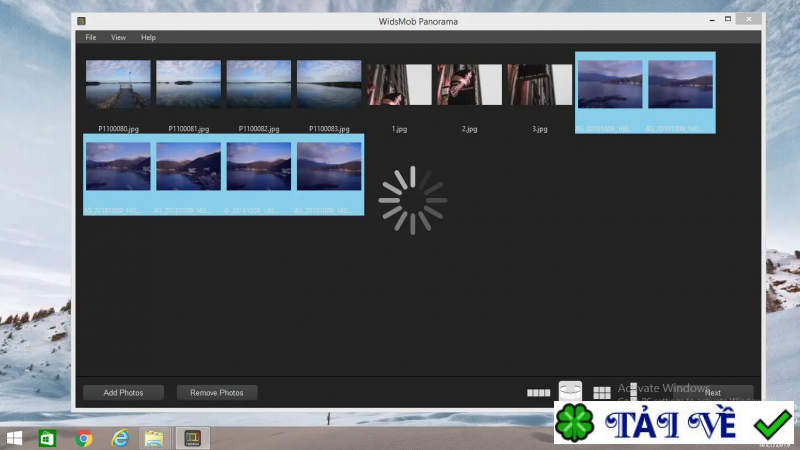Viewport: 800px width, 450px height.
Task: Select horizontal panorama stitch mode icon
Action: pos(538,393)
